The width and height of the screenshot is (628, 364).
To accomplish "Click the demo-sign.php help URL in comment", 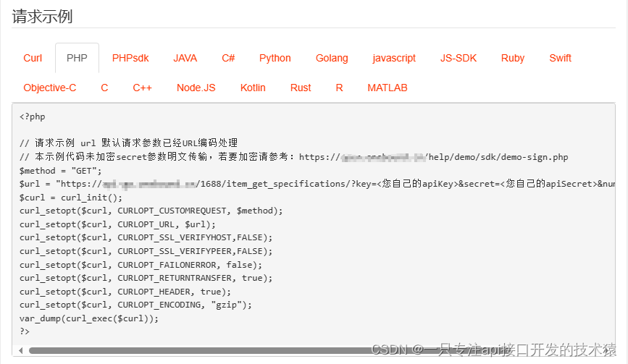I will (x=434, y=157).
